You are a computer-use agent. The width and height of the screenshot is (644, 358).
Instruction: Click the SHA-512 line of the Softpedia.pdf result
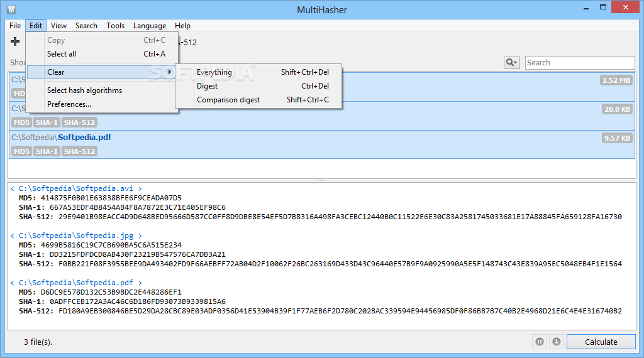(320, 312)
